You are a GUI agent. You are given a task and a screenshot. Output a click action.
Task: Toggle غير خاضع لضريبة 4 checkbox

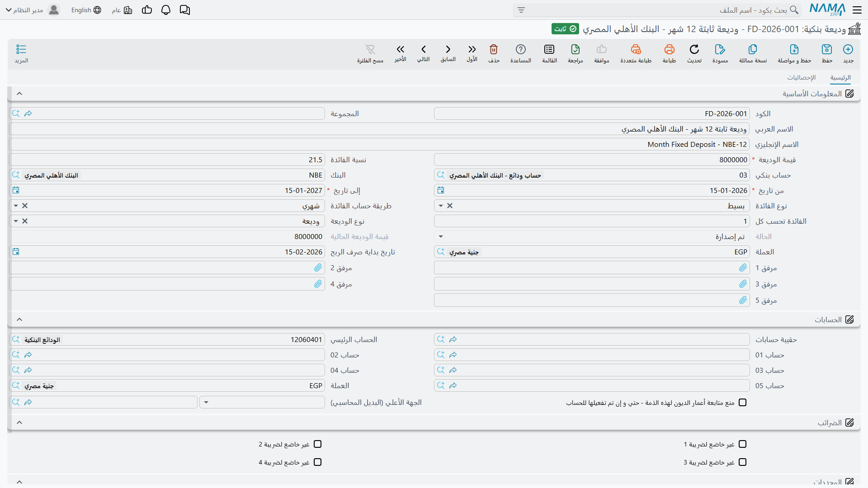tap(317, 462)
